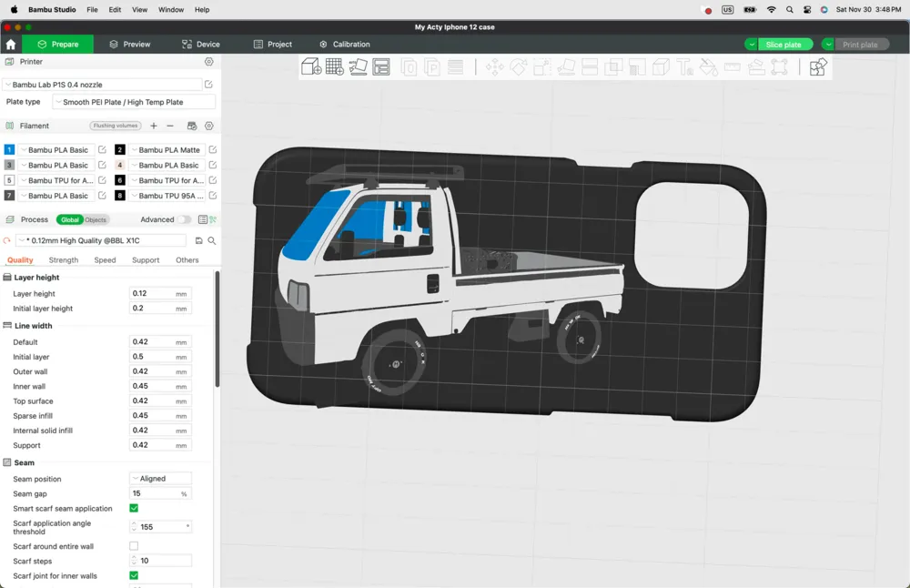Select the Mesh boolean tool
Image resolution: width=910 pixels, height=588 pixels.
[613, 67]
